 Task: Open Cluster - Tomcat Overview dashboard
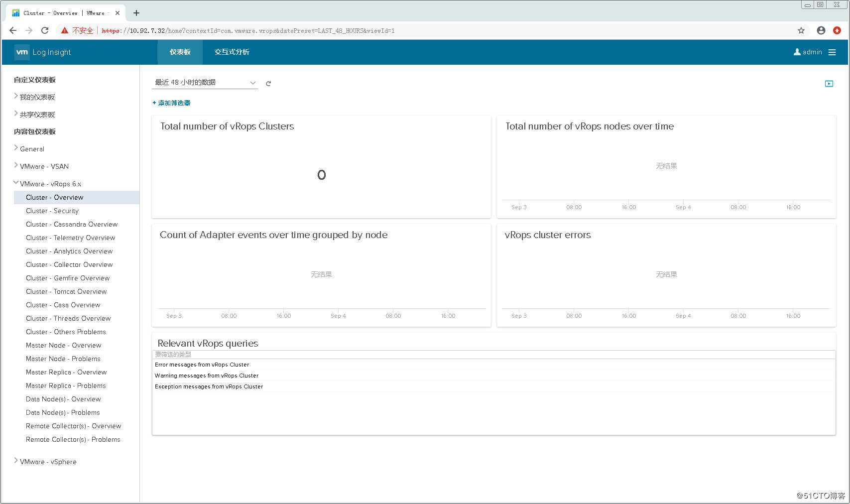tap(66, 291)
